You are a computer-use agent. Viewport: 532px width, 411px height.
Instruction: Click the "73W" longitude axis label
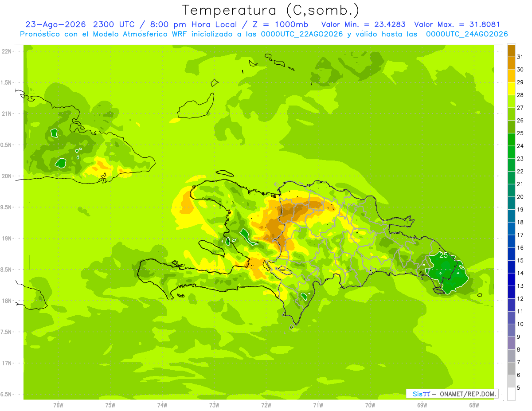point(214,405)
